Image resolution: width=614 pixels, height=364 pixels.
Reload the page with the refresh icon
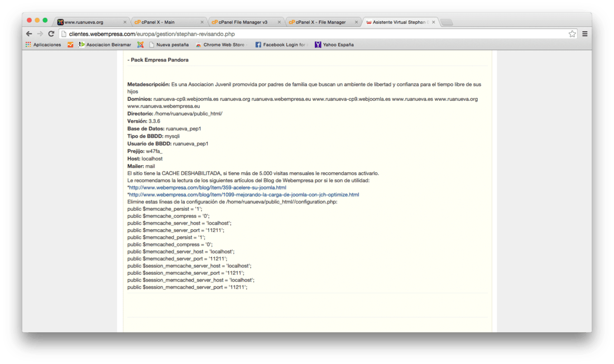click(51, 34)
